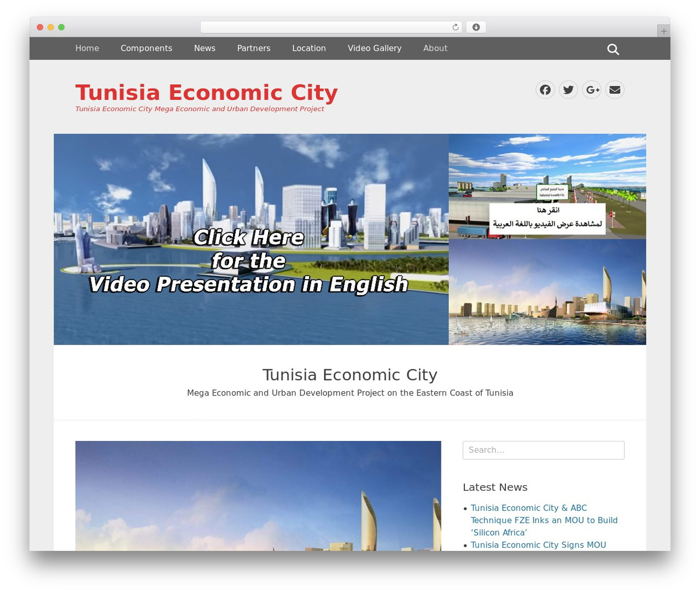Open the search icon in navigation bar
This screenshot has height=593, width=700.
(613, 49)
